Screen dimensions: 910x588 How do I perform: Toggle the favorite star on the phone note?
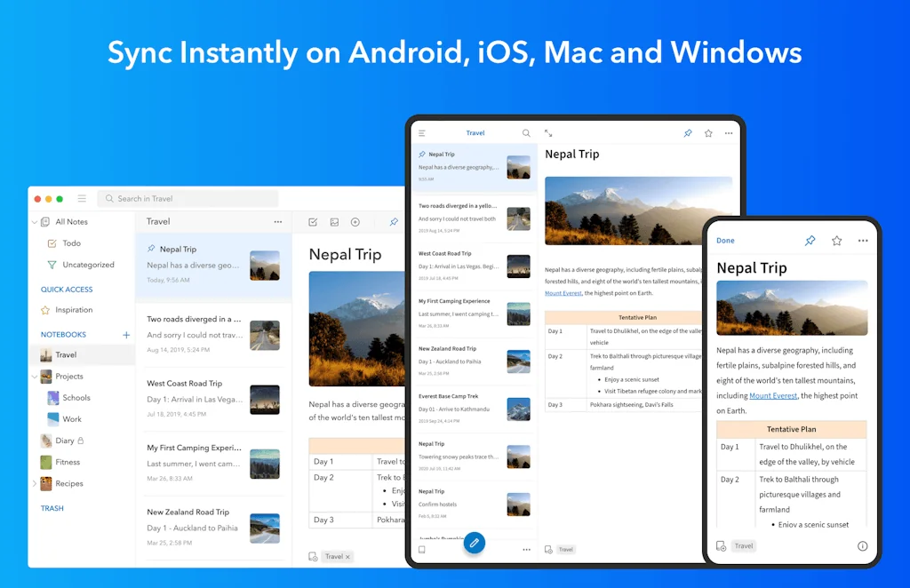836,241
